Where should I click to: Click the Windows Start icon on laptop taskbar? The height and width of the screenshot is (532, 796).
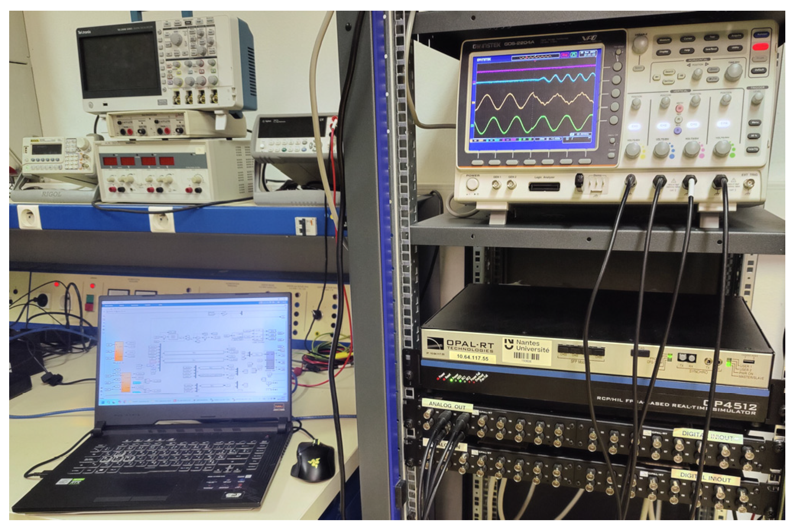104,402
